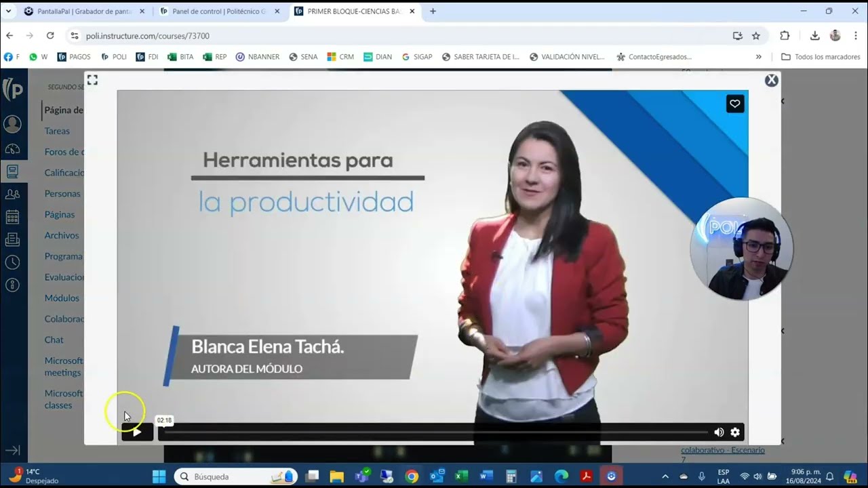Mute the video volume speaker icon
Screen dimensions: 868x488
(x=719, y=432)
